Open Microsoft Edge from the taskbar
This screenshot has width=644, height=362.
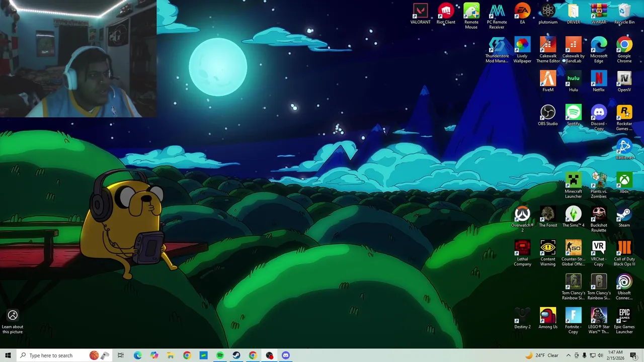pos(137,355)
